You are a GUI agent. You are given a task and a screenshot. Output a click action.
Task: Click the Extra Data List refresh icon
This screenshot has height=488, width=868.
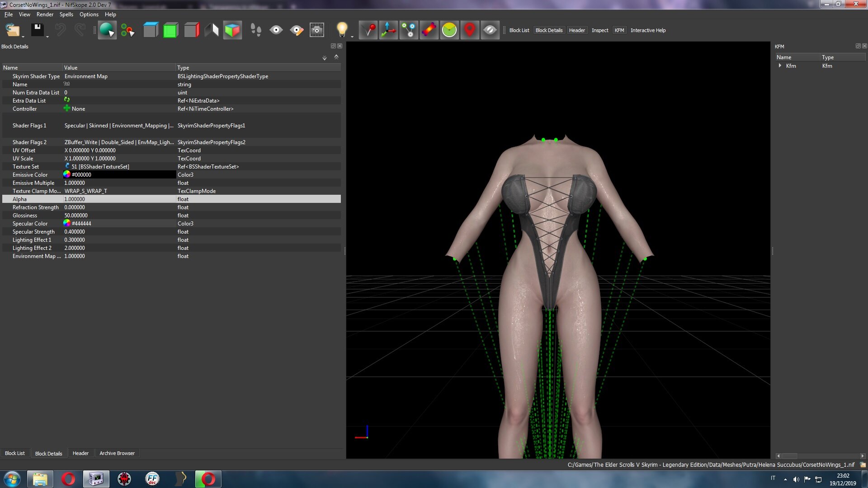(x=67, y=100)
